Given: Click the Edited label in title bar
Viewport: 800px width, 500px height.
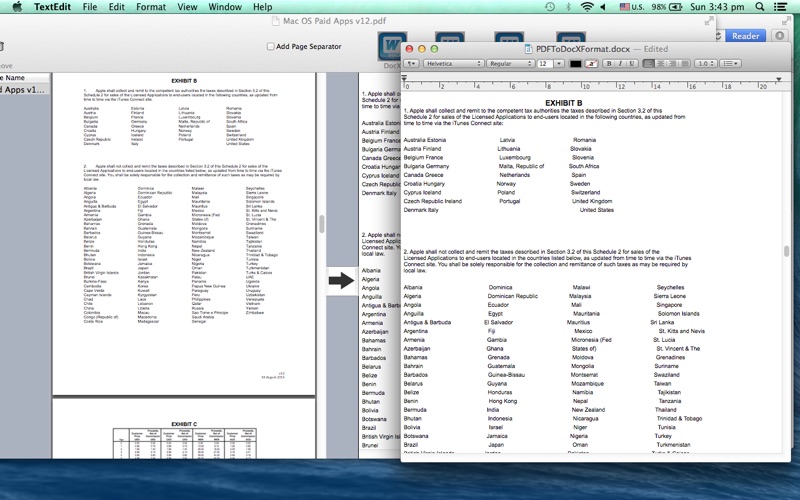Looking at the screenshot, I should point(656,49).
